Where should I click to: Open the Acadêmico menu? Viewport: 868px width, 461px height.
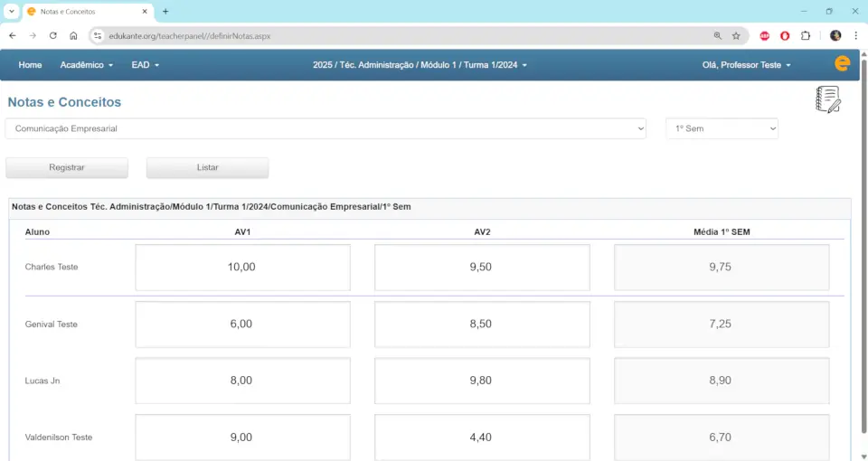pyautogui.click(x=87, y=65)
